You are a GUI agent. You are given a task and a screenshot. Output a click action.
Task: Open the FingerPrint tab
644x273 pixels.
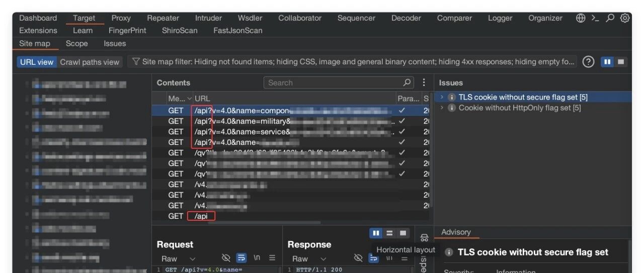[127, 31]
